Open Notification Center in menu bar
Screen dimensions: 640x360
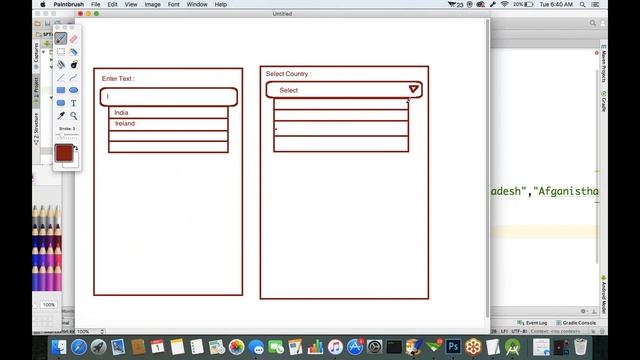(x=596, y=4)
